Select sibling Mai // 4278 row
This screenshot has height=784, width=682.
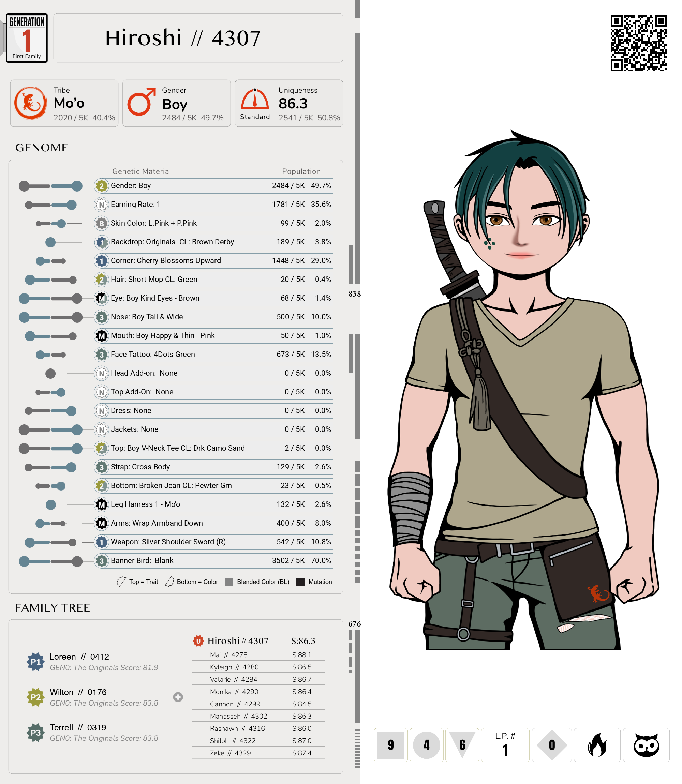pyautogui.click(x=258, y=655)
